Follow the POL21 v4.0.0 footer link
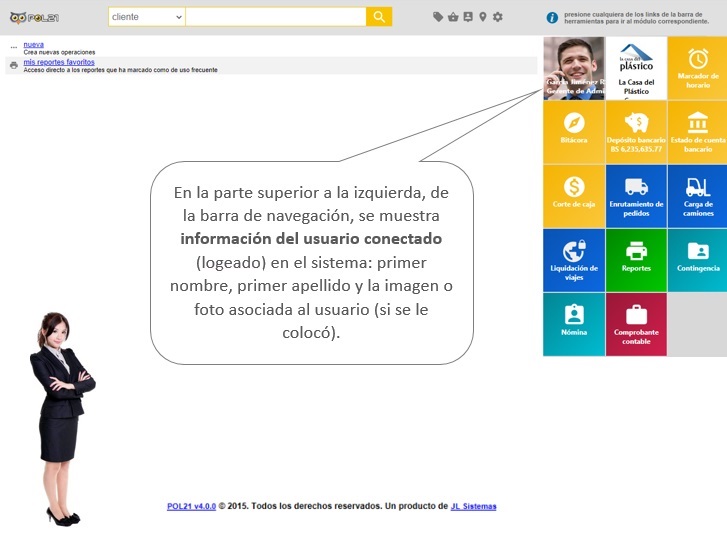This screenshot has width=727, height=547. [x=191, y=506]
